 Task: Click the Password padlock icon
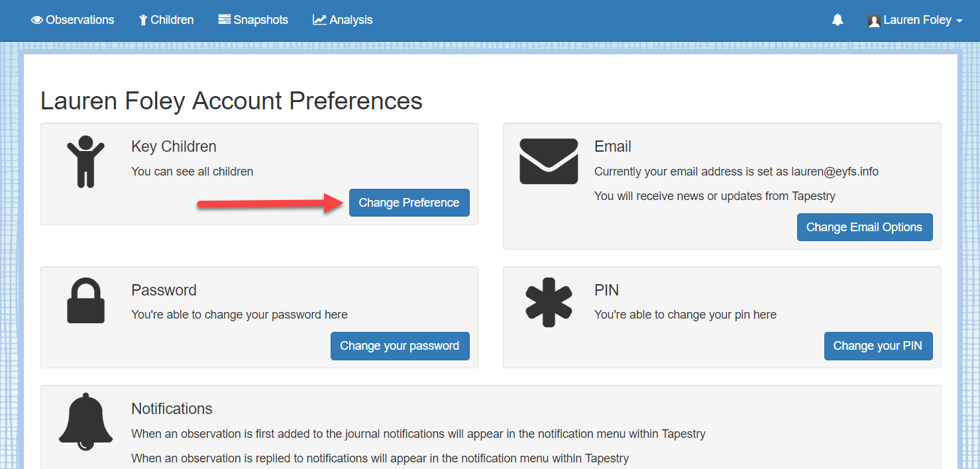(85, 300)
